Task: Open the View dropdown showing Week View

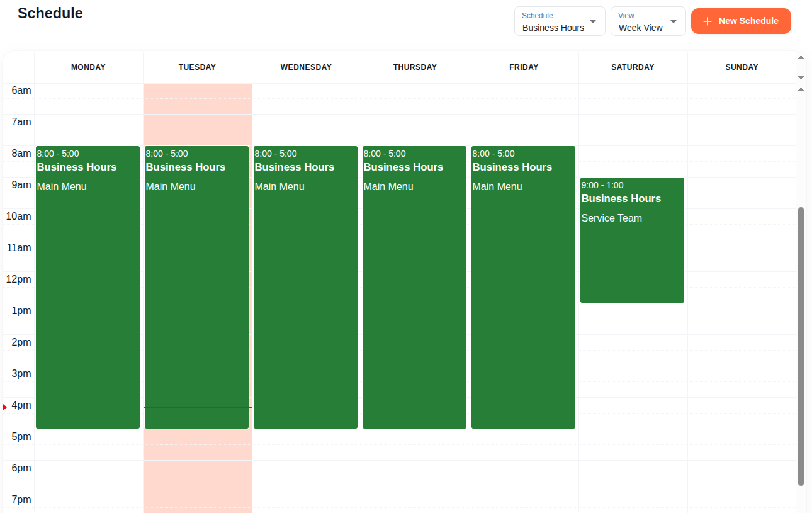Action: coord(648,21)
